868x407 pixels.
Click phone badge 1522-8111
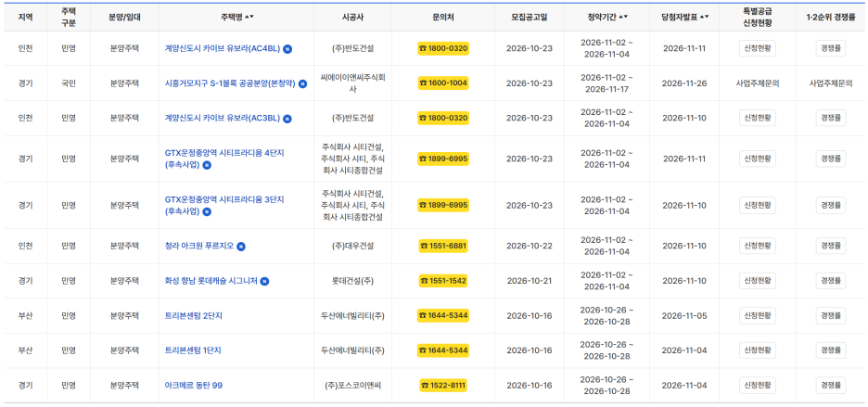pos(443,386)
